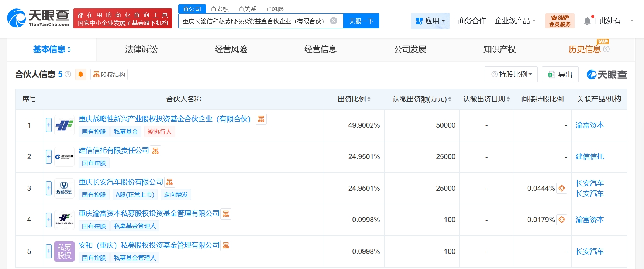Image resolution: width=644 pixels, height=269 pixels.
Task: Switch to the 经营风险 tab
Action: [231, 49]
